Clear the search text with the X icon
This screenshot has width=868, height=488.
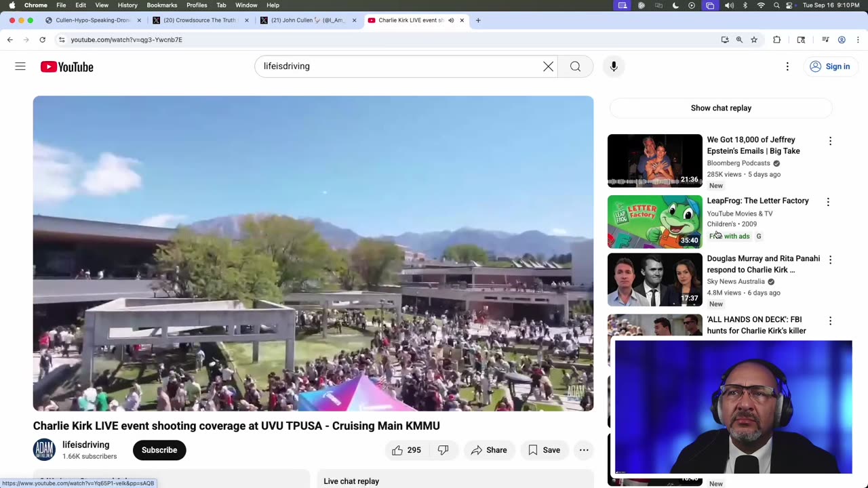(x=548, y=66)
